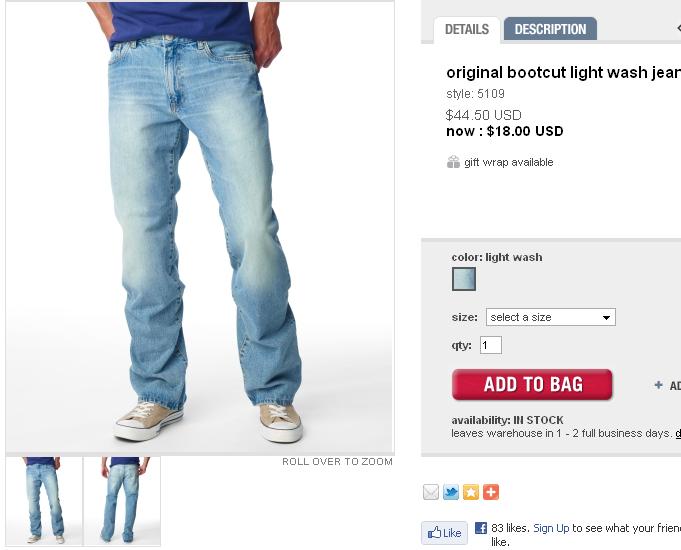The image size is (681, 550).
Task: Click the red Add to Bag button
Action: [532, 384]
